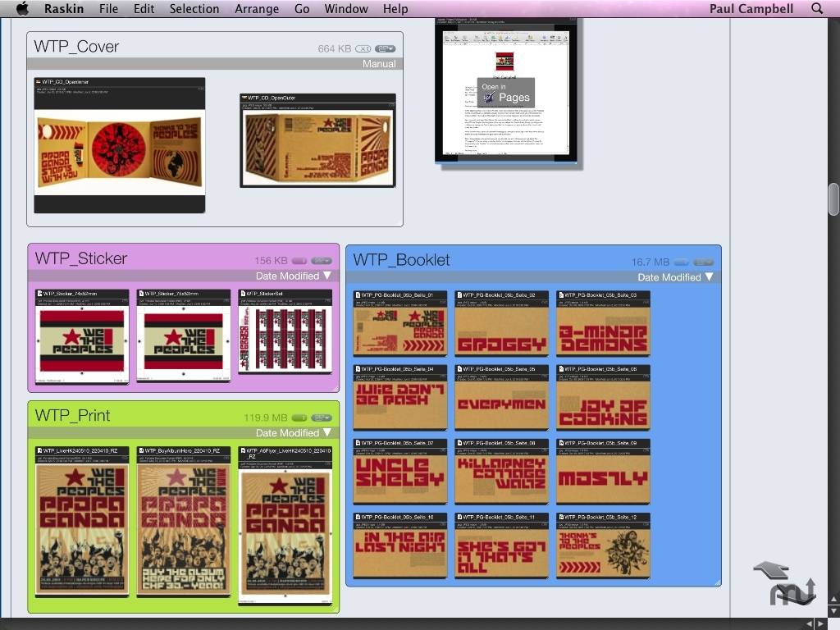
Task: Open the Help menu
Action: [395, 8]
